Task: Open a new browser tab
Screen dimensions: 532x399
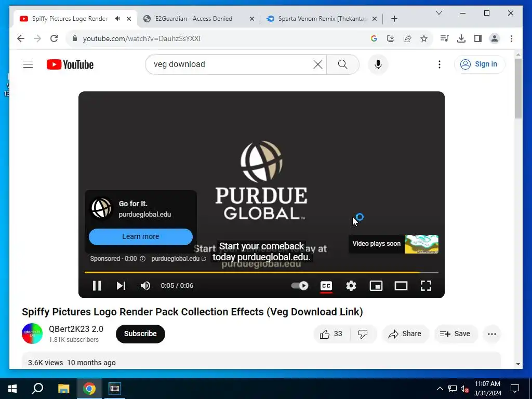Action: coord(394,19)
